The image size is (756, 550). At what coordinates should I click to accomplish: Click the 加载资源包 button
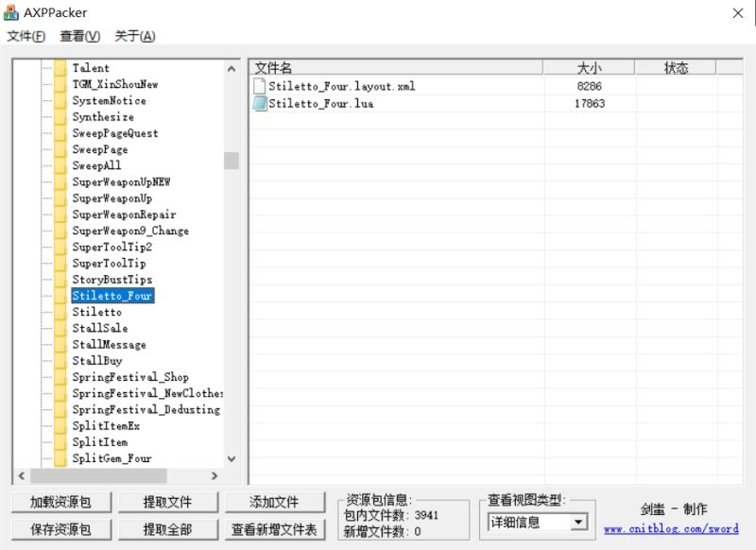[x=61, y=503]
